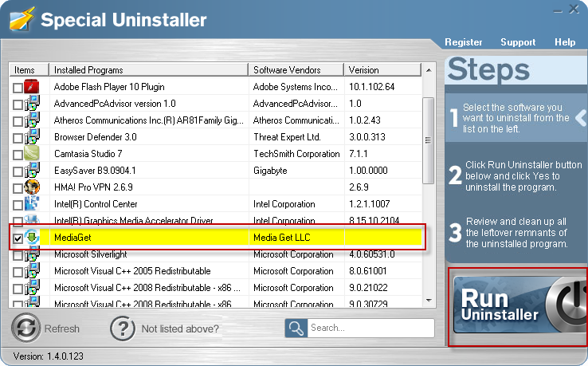Image resolution: width=588 pixels, height=366 pixels.
Task: Click the Adobe Flash Player red icon
Action: click(32, 86)
